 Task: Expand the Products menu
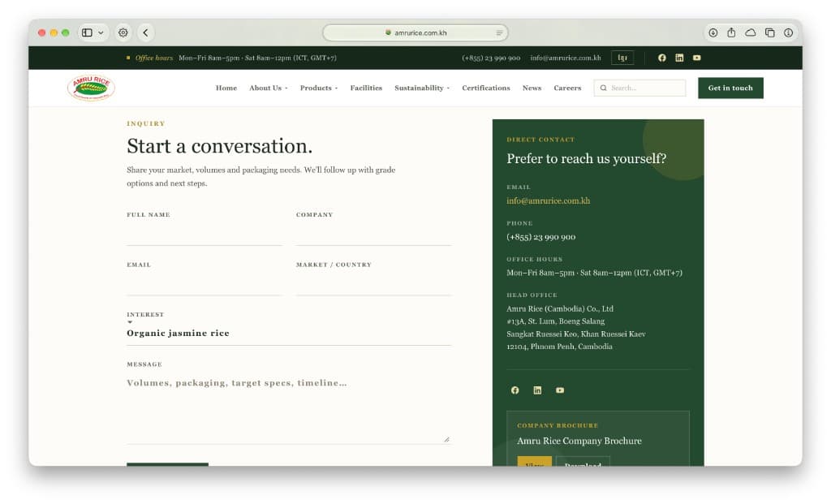coord(318,88)
